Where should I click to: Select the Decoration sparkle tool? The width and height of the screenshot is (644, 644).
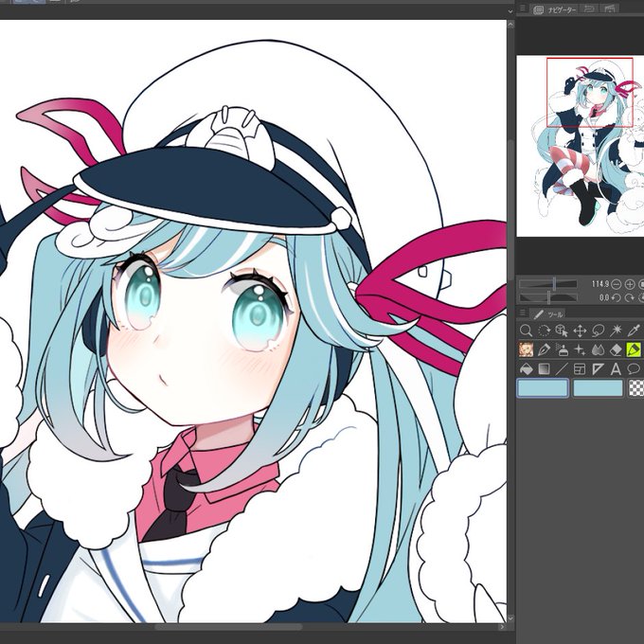[580, 349]
